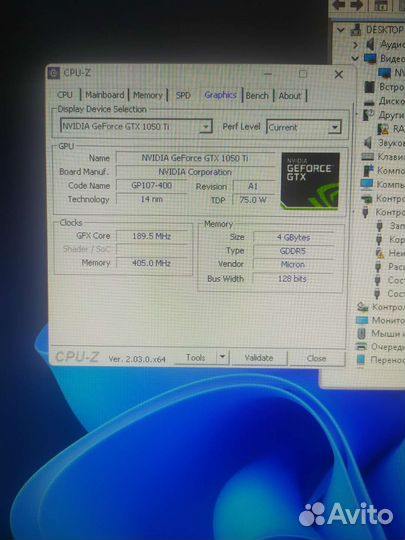Select the NV display adapter device icon
Image resolution: width=405 pixels, height=540 pixels.
point(384,73)
